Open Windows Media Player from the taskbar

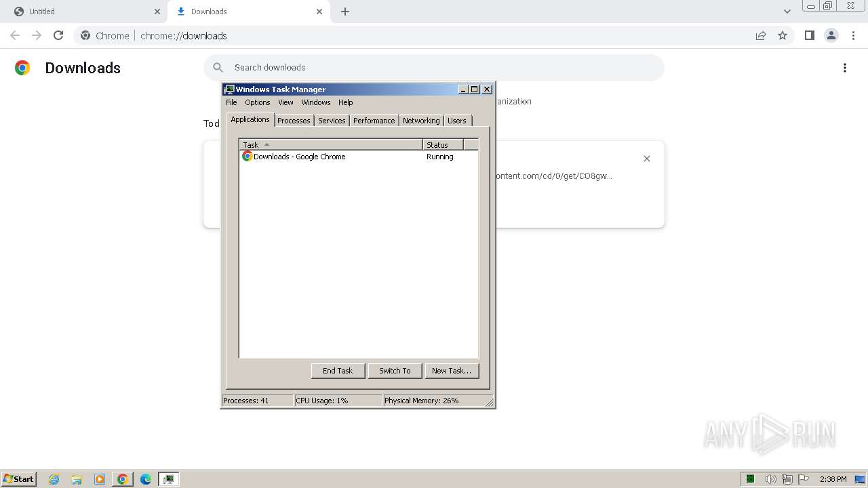tap(100, 479)
